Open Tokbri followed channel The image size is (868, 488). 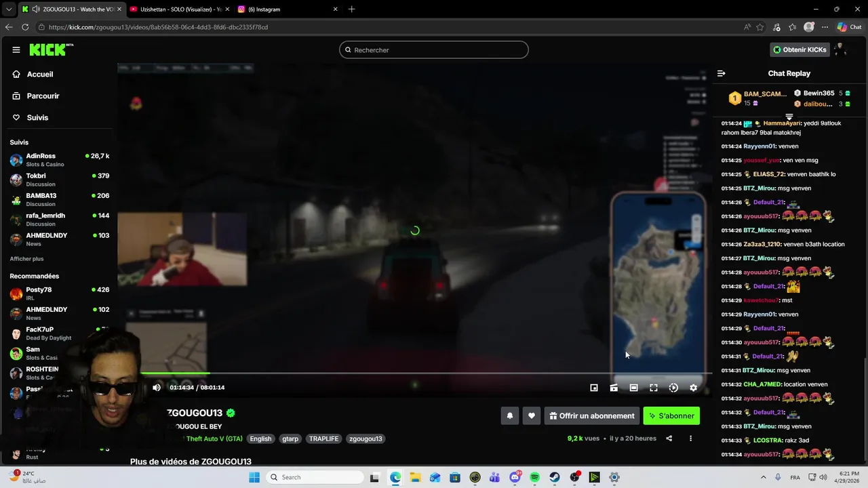coord(60,180)
